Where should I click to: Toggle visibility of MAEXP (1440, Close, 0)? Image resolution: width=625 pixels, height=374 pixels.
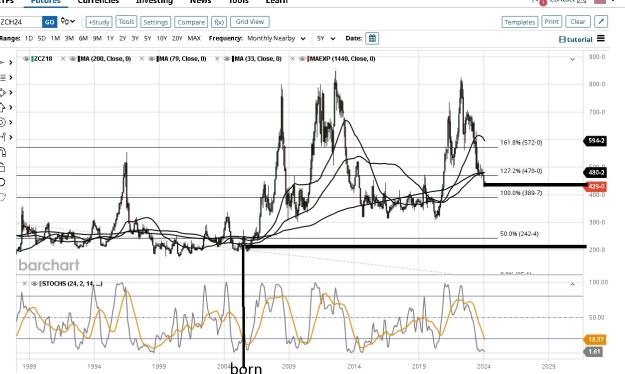pyautogui.click(x=303, y=59)
